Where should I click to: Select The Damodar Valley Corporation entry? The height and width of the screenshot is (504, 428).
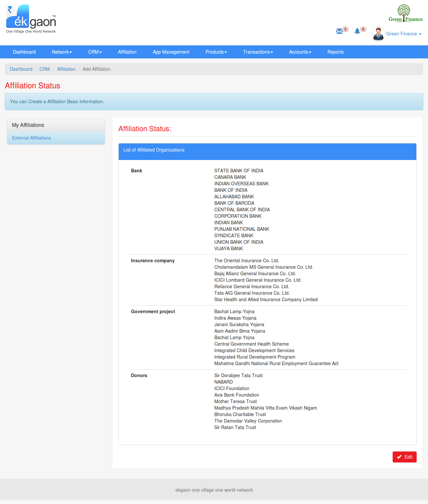click(x=248, y=421)
